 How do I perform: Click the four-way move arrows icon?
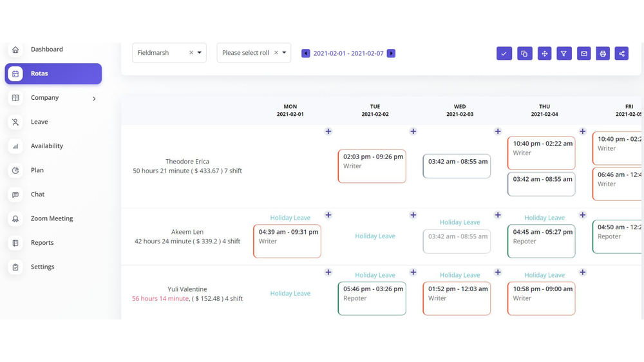[x=544, y=53]
